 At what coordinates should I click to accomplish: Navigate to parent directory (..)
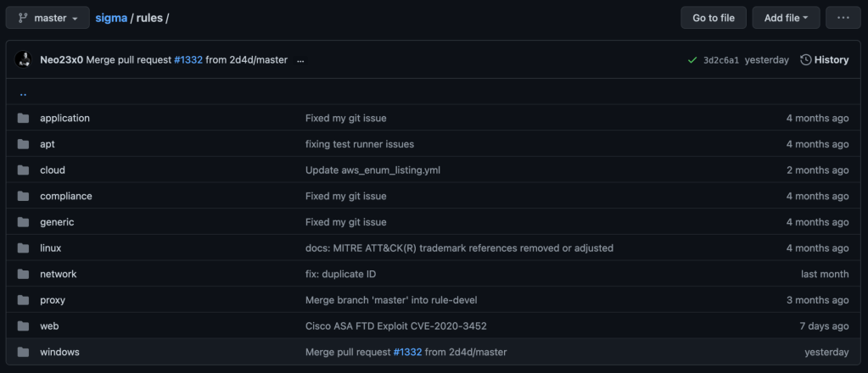[x=23, y=93]
